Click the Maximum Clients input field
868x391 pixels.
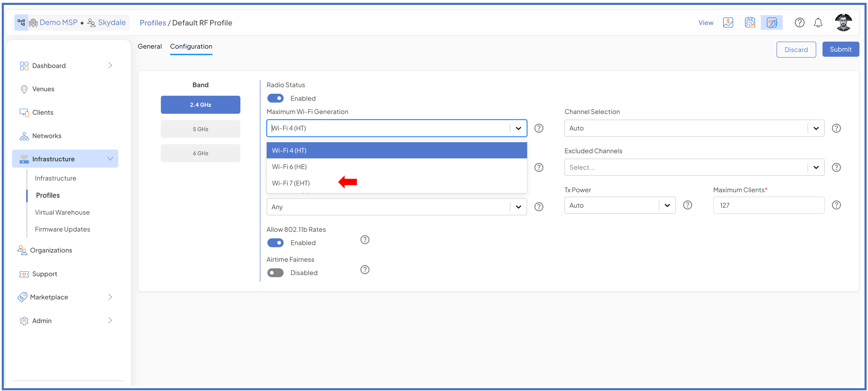coord(768,205)
